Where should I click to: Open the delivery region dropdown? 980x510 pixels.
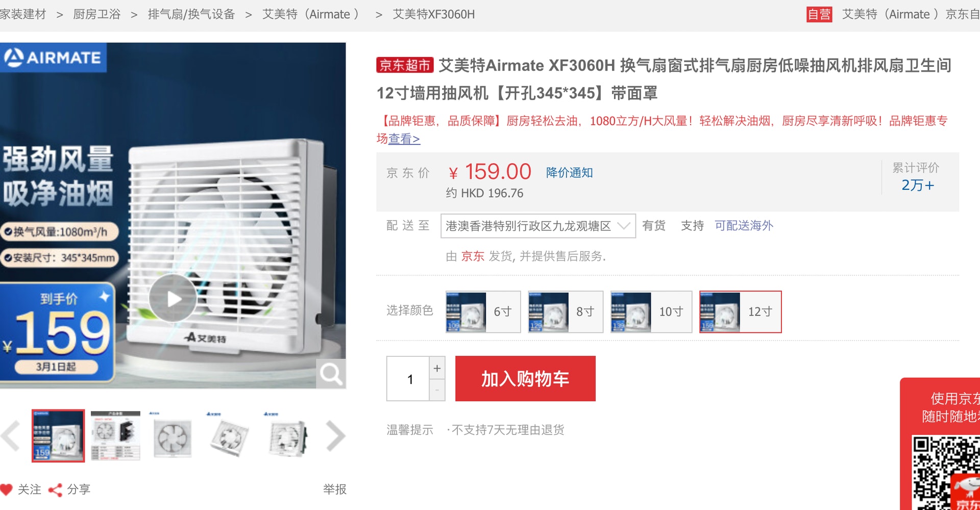click(538, 226)
